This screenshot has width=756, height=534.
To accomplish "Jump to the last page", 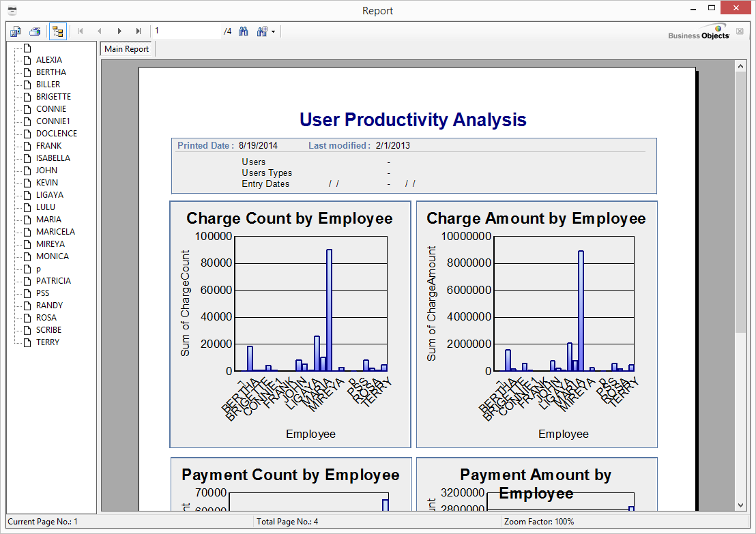I will (x=139, y=31).
